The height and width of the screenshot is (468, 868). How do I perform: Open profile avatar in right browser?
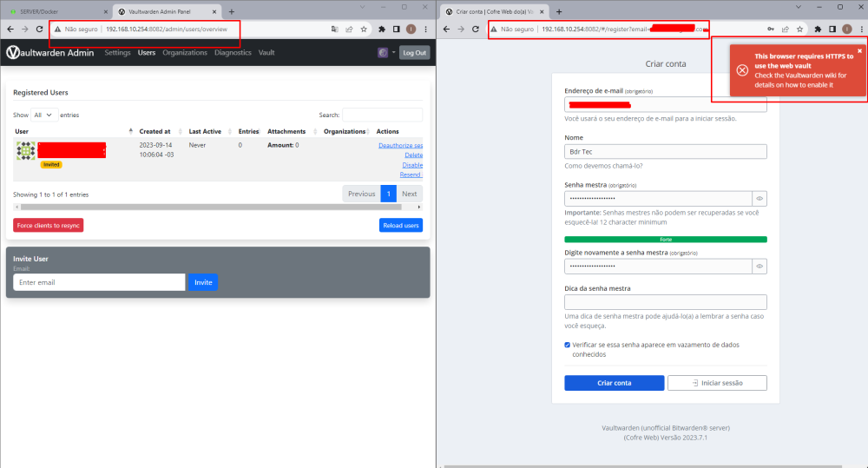click(847, 29)
